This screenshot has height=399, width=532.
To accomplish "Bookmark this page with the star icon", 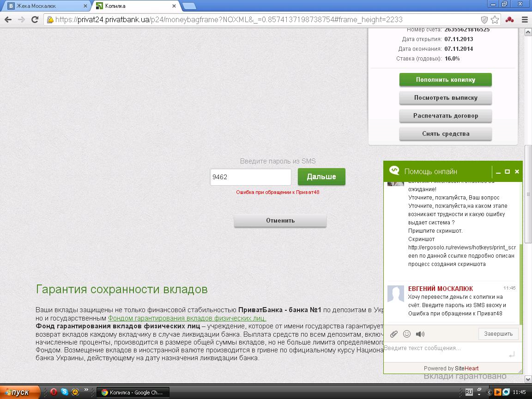I will (x=495, y=20).
